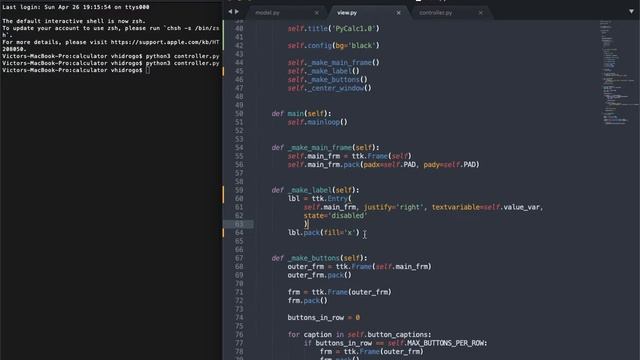Open the controller.py tab
Image resolution: width=640 pixels, height=360 pixels.
coord(436,13)
